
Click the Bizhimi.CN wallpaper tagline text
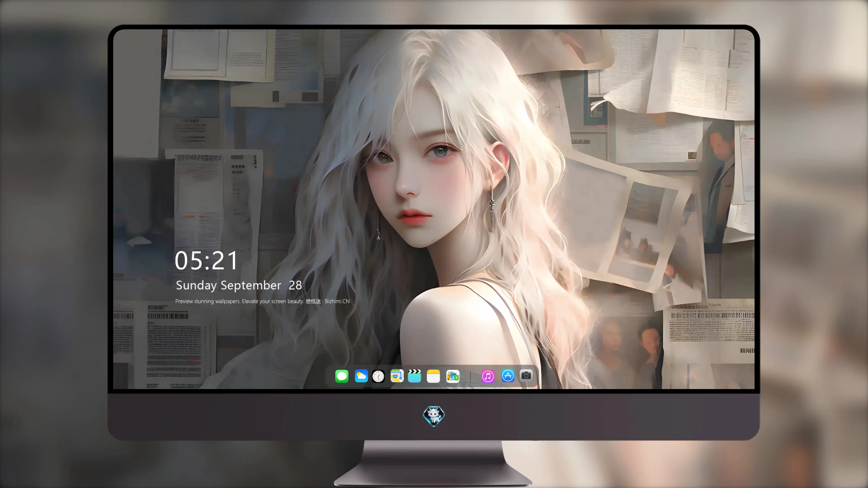[262, 301]
